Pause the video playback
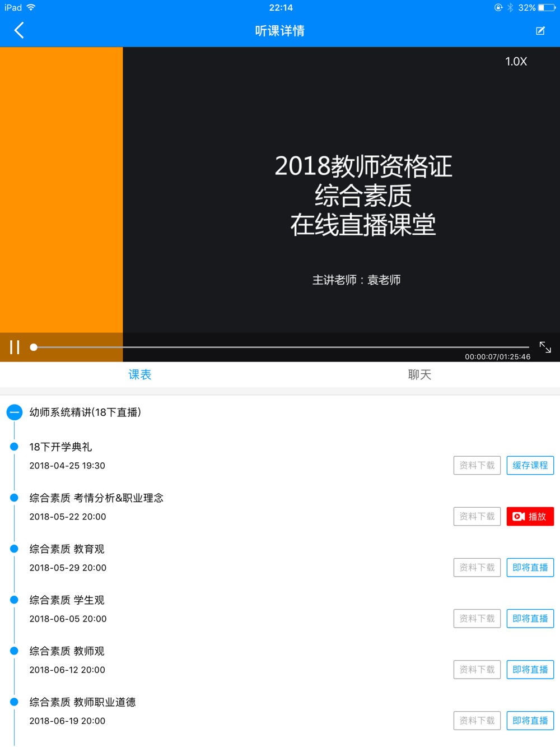 [15, 347]
